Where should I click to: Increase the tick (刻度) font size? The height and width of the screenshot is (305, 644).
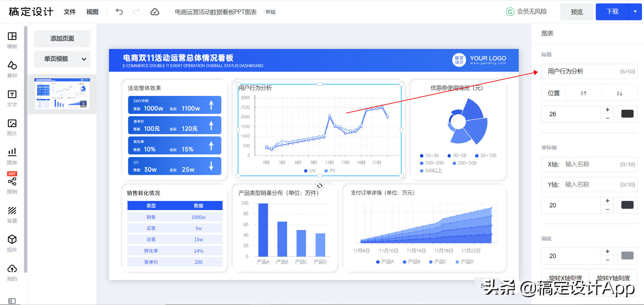607,252
